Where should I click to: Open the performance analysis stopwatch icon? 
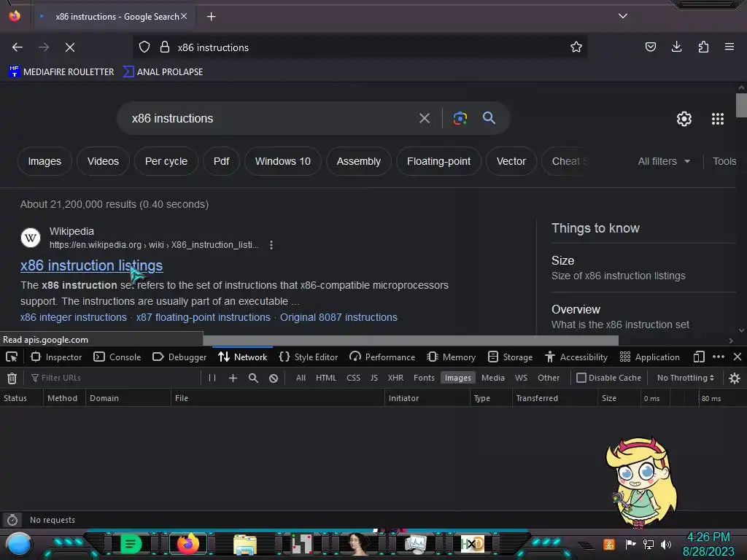click(x=12, y=519)
